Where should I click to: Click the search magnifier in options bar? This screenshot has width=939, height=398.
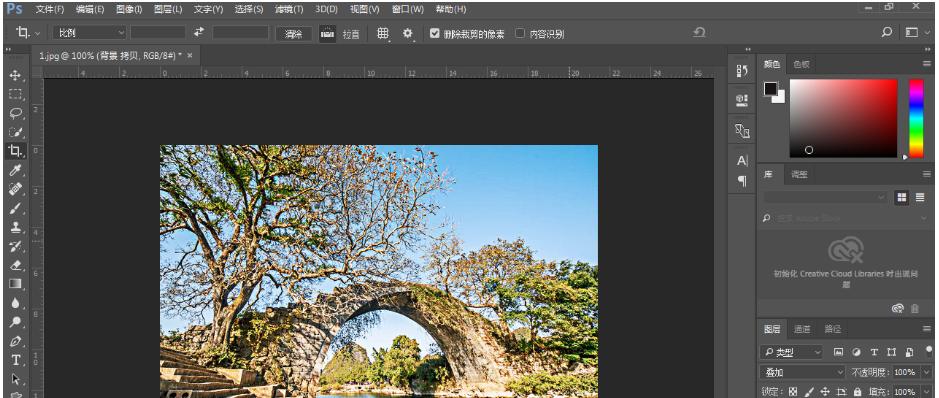(887, 33)
